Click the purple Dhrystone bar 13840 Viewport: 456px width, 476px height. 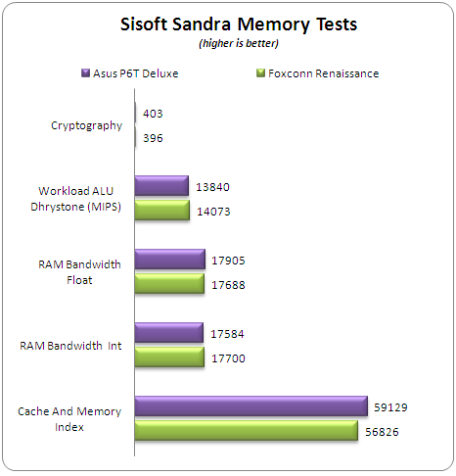tap(161, 185)
